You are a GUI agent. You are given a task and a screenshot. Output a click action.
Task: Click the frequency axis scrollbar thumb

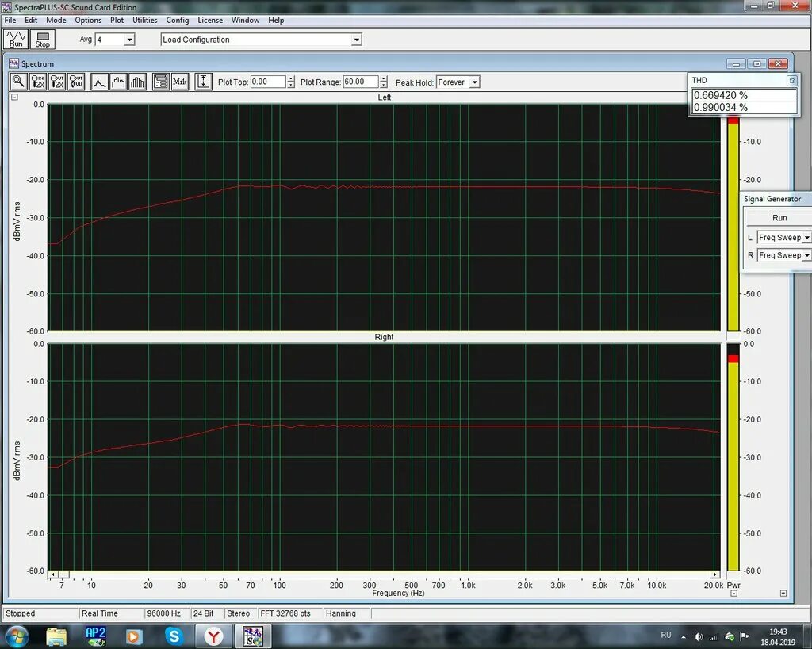[x=63, y=575]
